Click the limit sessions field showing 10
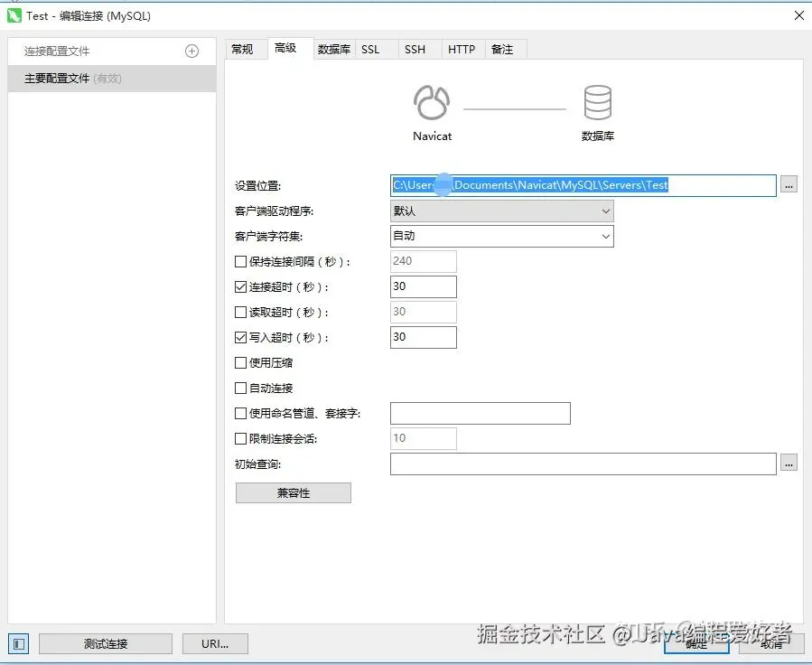The image size is (812, 665). (x=423, y=438)
